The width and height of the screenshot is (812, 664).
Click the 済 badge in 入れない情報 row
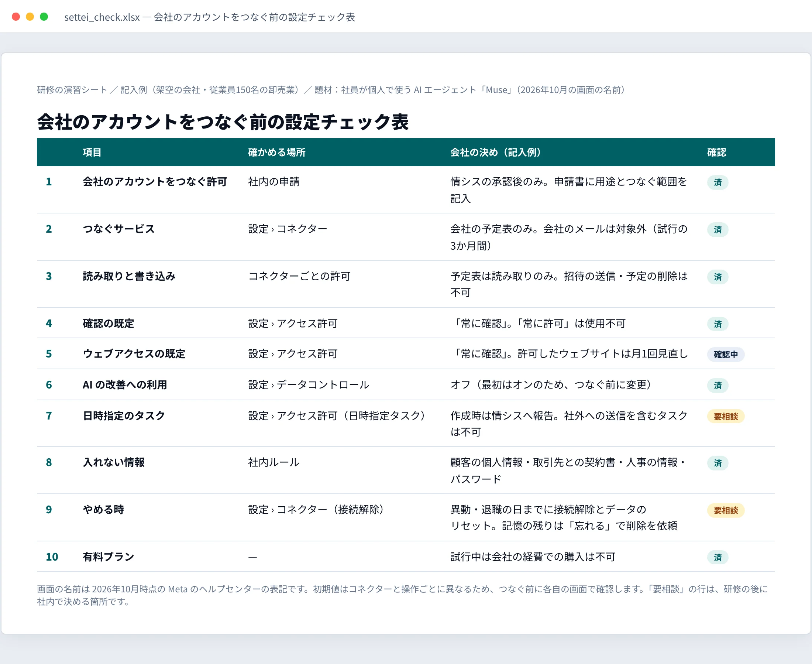point(718,463)
